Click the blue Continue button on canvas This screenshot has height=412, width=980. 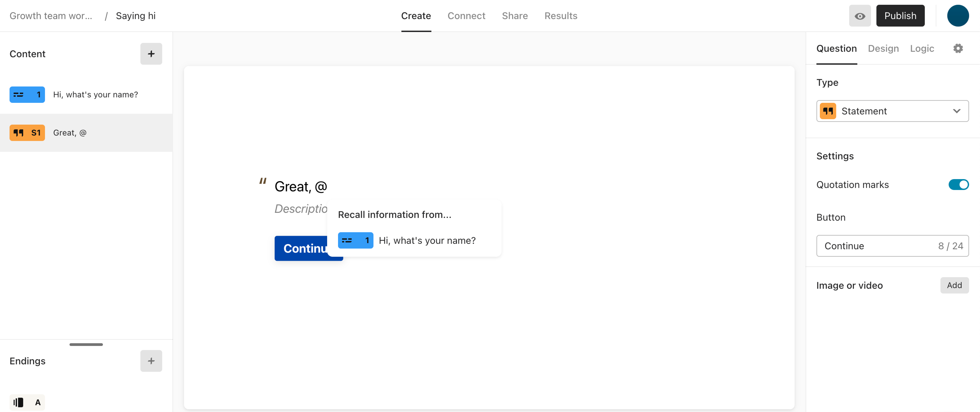tap(308, 248)
